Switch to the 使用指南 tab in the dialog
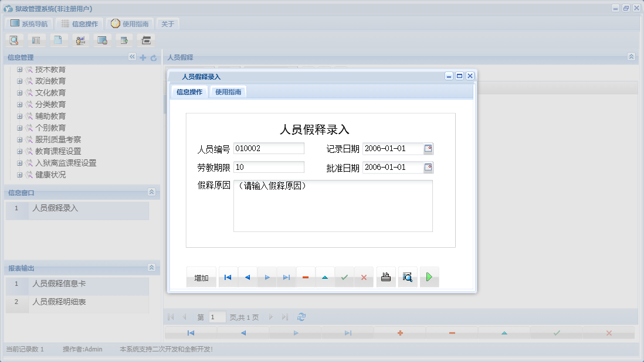 tap(228, 92)
